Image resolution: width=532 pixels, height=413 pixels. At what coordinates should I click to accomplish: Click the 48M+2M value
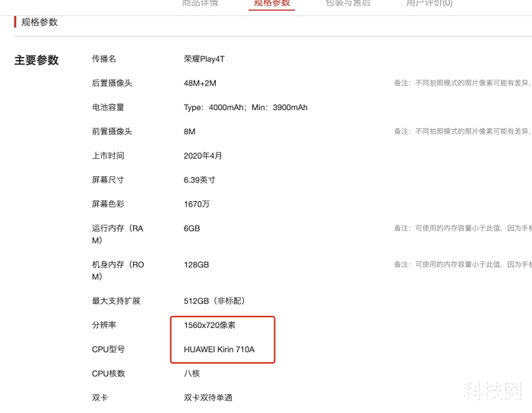click(x=200, y=83)
